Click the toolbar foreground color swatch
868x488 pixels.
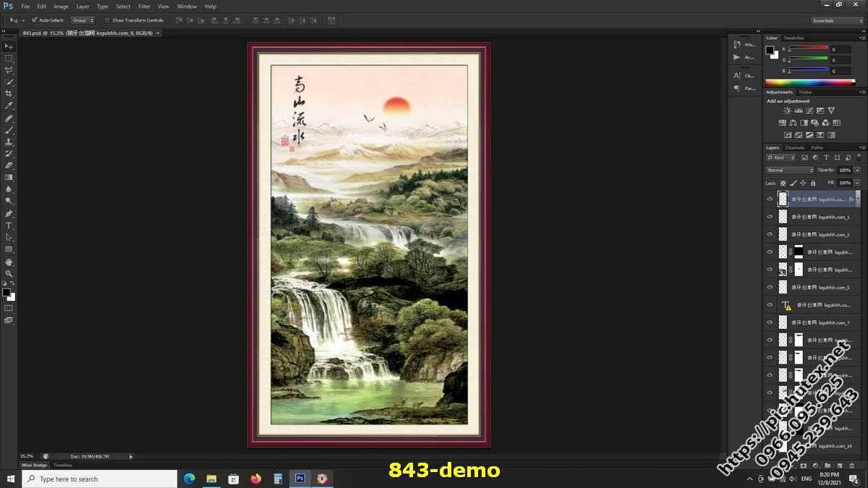pyautogui.click(x=6, y=292)
